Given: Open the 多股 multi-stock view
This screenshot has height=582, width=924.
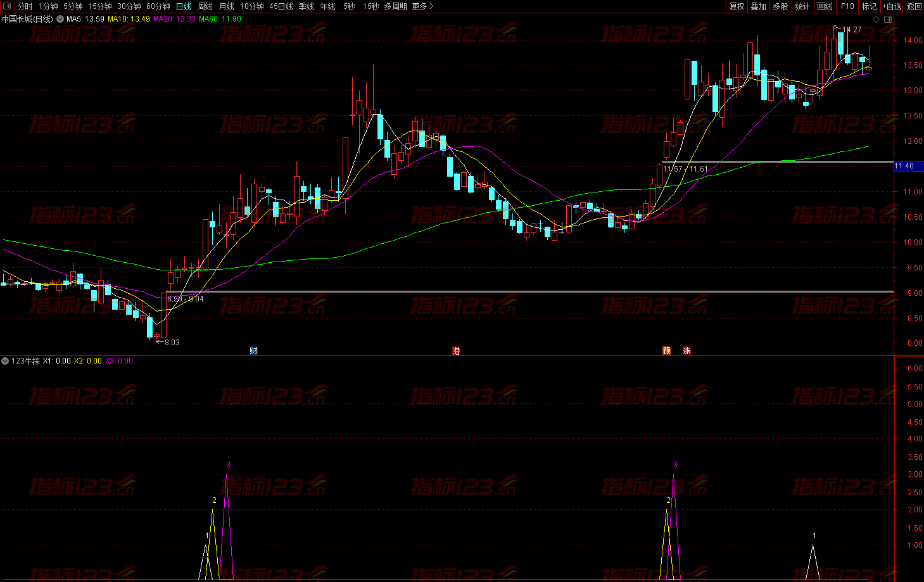Looking at the screenshot, I should tap(780, 6).
